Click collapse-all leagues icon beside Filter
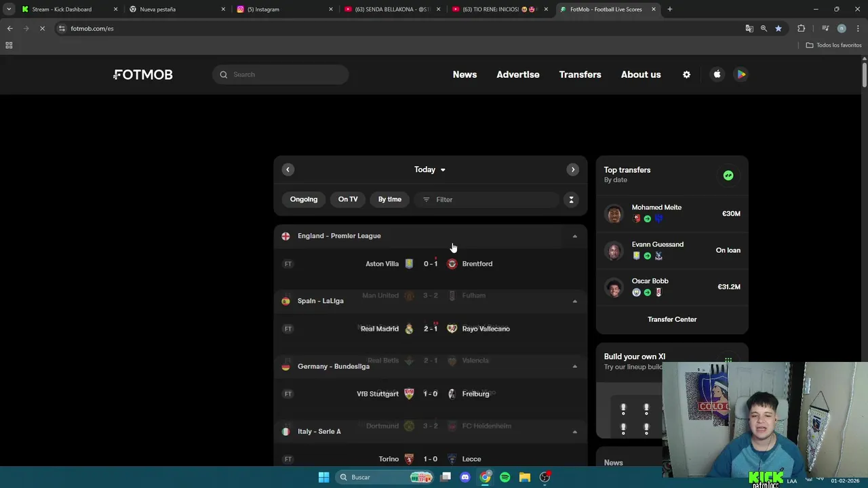 tap(571, 199)
